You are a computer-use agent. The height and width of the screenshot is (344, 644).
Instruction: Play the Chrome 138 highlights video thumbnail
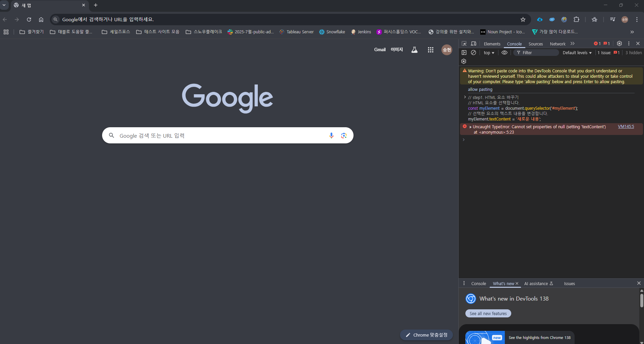tap(485, 337)
